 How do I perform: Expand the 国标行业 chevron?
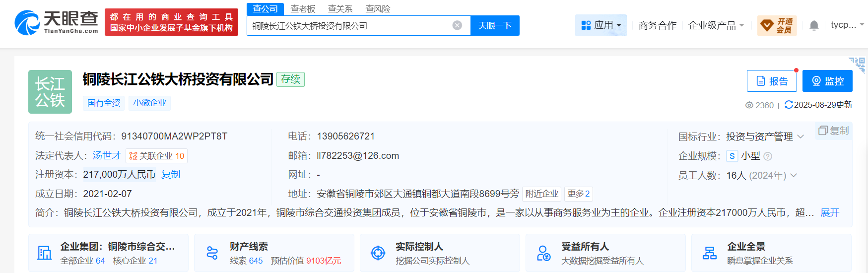pos(801,136)
